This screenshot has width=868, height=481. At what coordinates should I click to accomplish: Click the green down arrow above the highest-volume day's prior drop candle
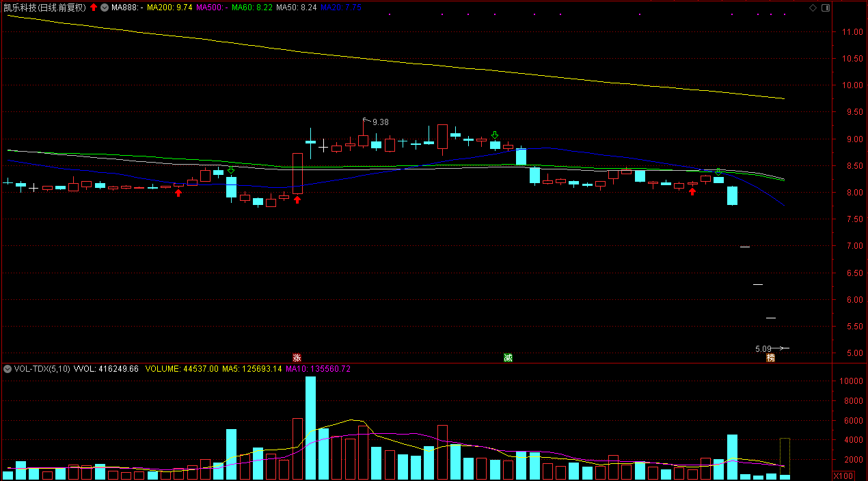(231, 169)
